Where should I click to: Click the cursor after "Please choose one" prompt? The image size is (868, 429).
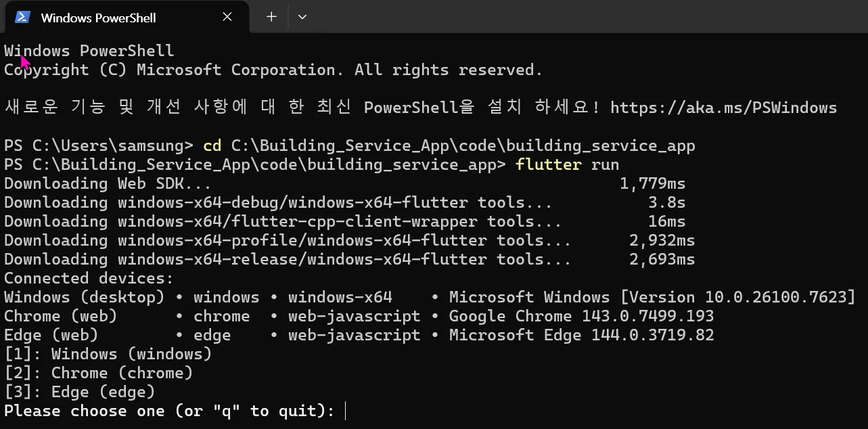345,411
